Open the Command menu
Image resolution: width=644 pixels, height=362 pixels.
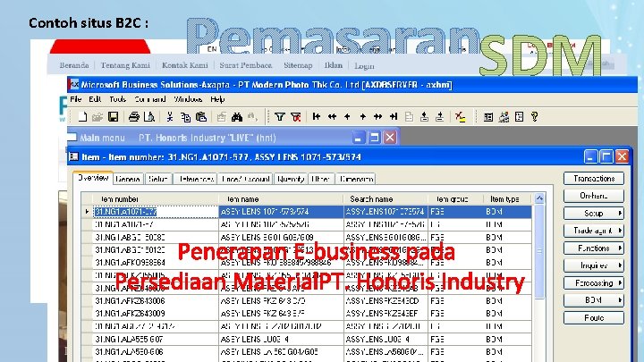150,99
